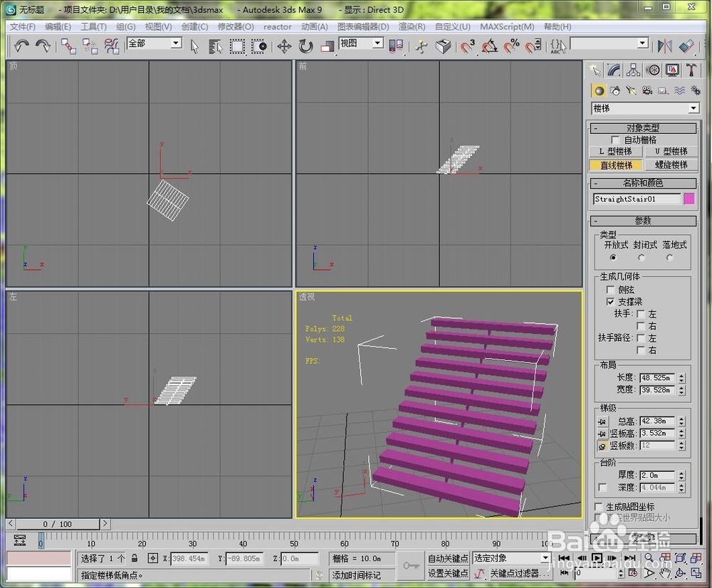This screenshot has height=588, width=712.
Task: Activate Select and Rotate tool
Action: coord(306,46)
